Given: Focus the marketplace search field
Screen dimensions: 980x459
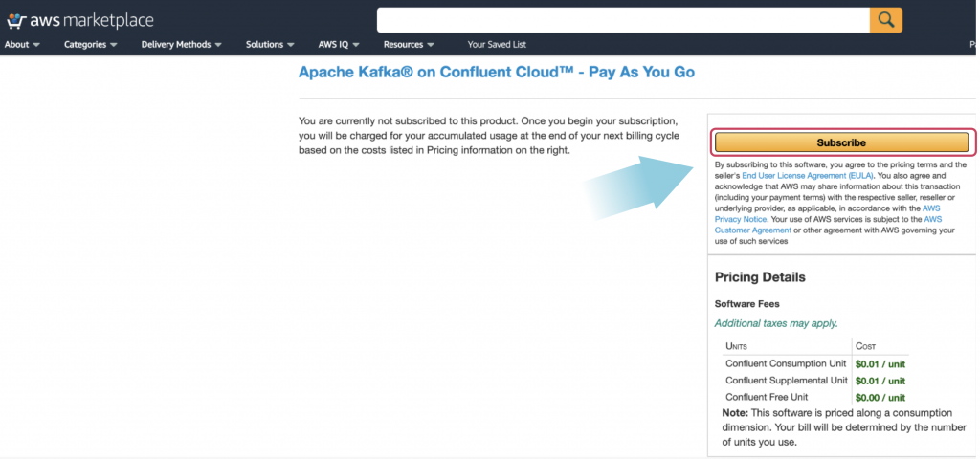Looking at the screenshot, I should pos(623,20).
